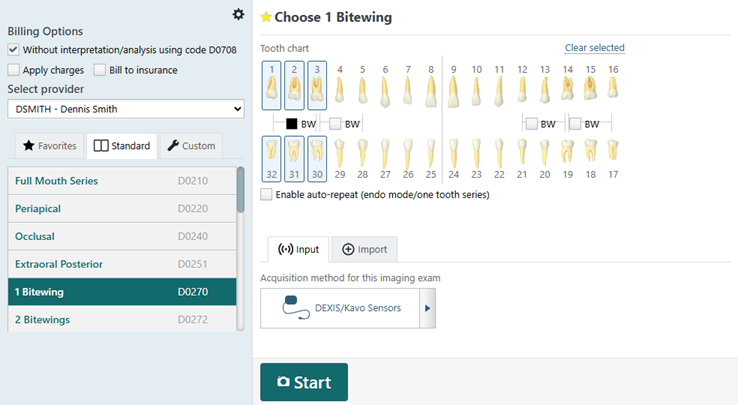Image resolution: width=738 pixels, height=405 pixels.
Task: Enable the Apply charges checkbox
Action: (14, 70)
